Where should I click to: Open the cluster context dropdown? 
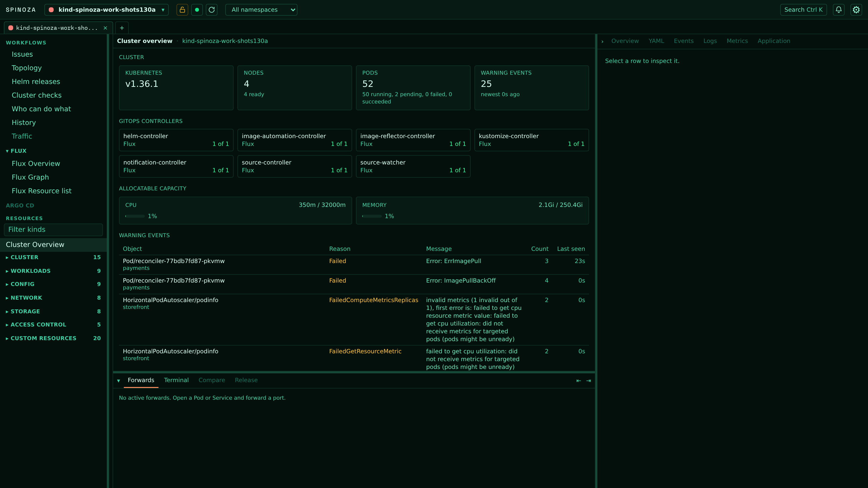[x=107, y=10]
